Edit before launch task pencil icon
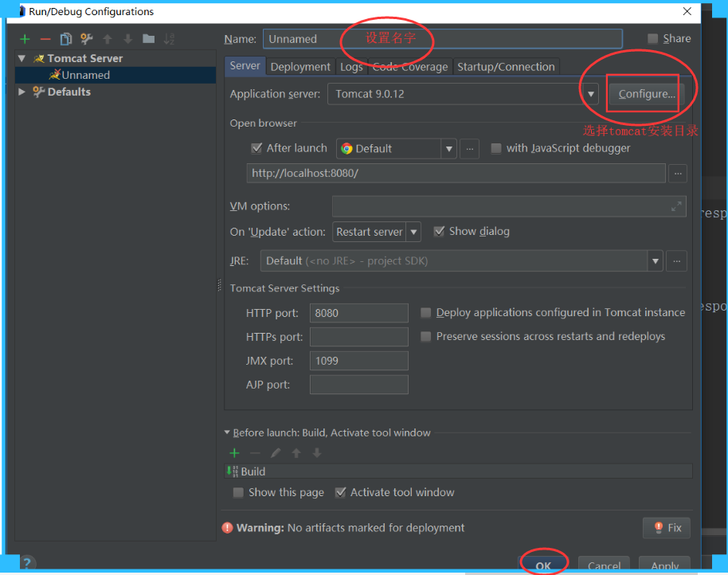Image resolution: width=728 pixels, height=575 pixels. (x=276, y=453)
